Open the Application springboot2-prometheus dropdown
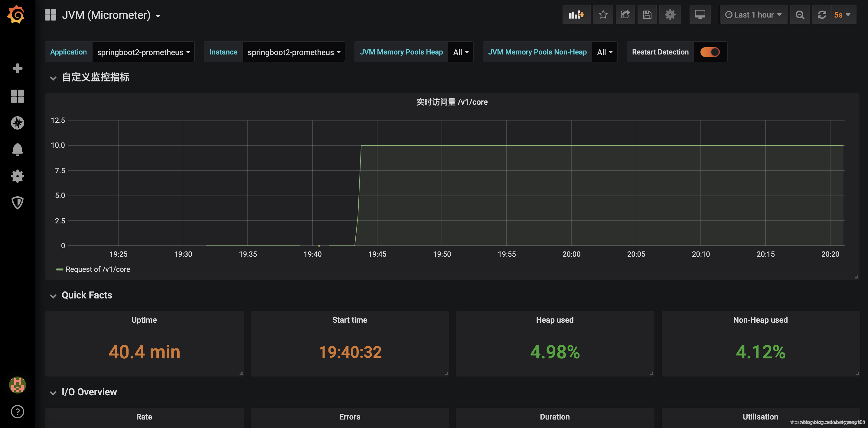The width and height of the screenshot is (868, 428). coord(144,52)
